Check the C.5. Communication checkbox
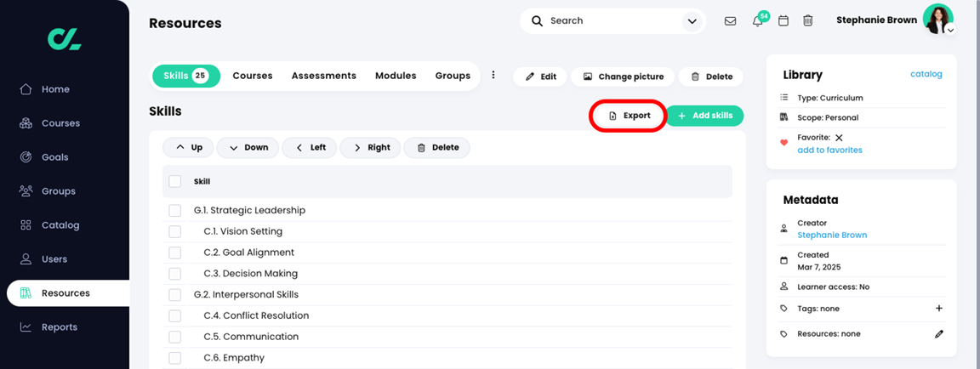 tap(175, 337)
